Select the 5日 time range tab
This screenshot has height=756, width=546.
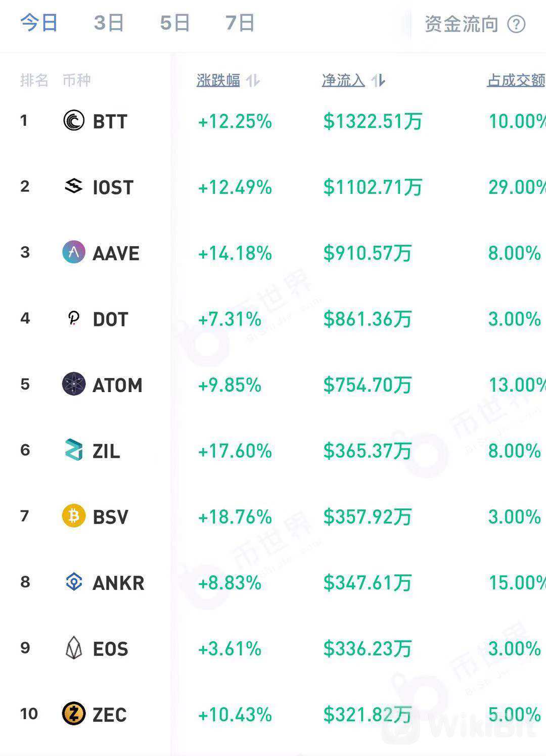coord(175,23)
